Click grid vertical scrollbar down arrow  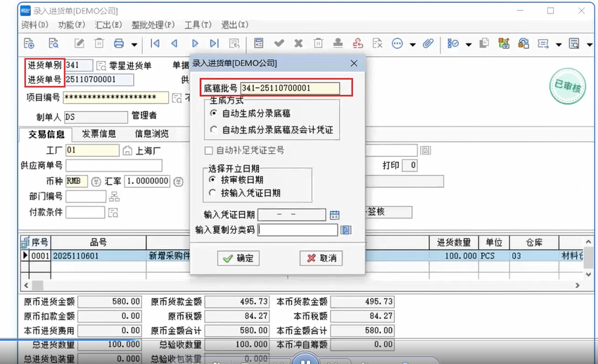coord(588,274)
